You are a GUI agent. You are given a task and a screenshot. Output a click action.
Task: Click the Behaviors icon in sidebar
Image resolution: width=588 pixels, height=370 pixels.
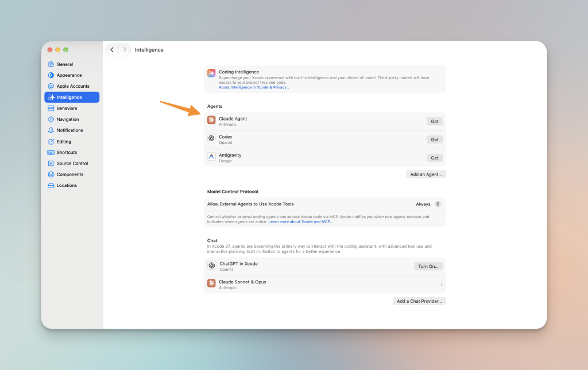point(51,108)
